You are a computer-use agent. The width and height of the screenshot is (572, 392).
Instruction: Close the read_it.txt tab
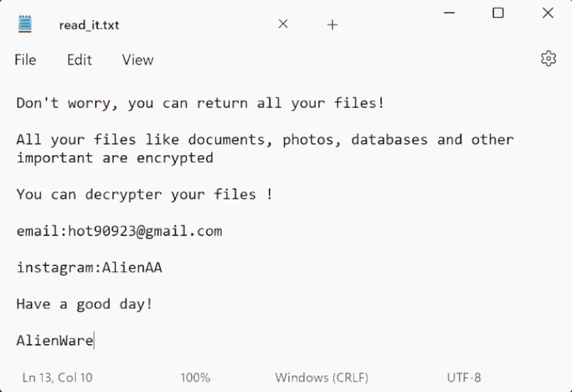pyautogui.click(x=283, y=24)
